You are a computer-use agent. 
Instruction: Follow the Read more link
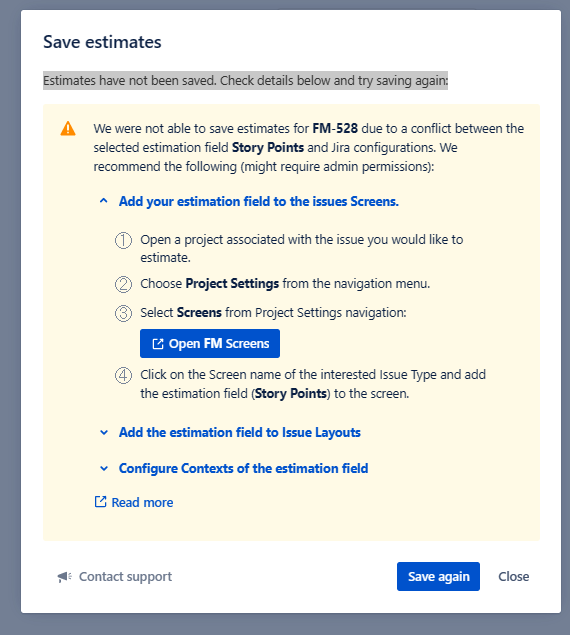pos(142,503)
